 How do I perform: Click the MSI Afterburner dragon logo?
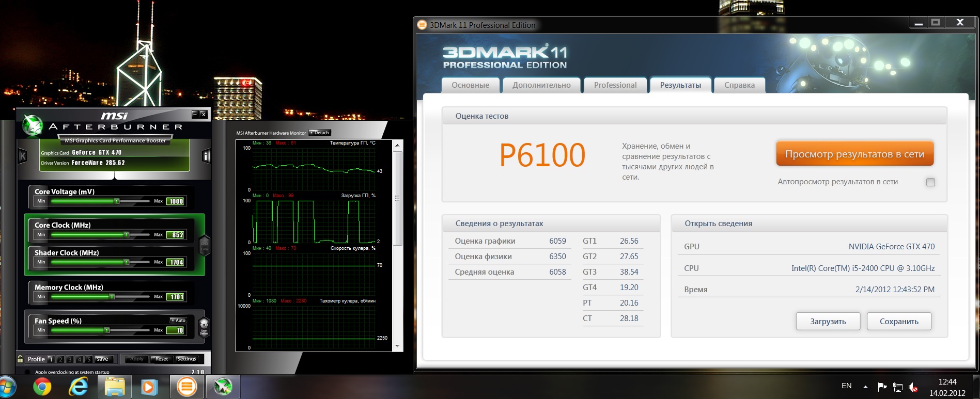point(32,124)
